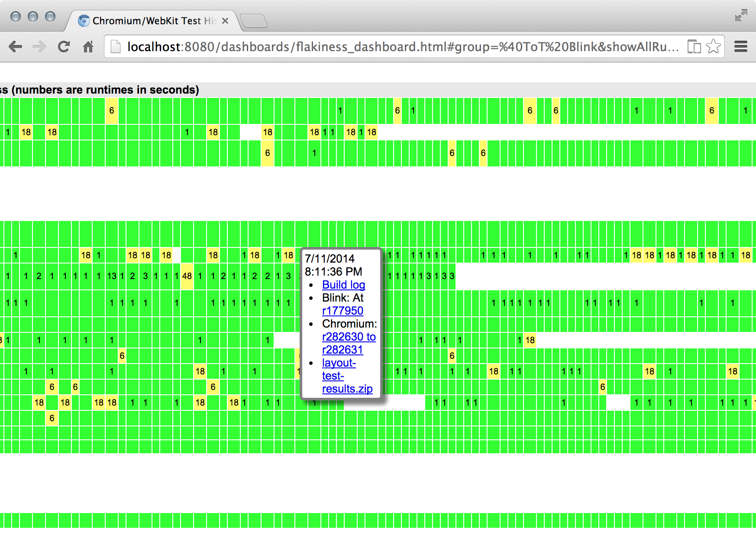Close the Chromium/WebKit Test History tab
The image size is (756, 559).
(x=225, y=21)
